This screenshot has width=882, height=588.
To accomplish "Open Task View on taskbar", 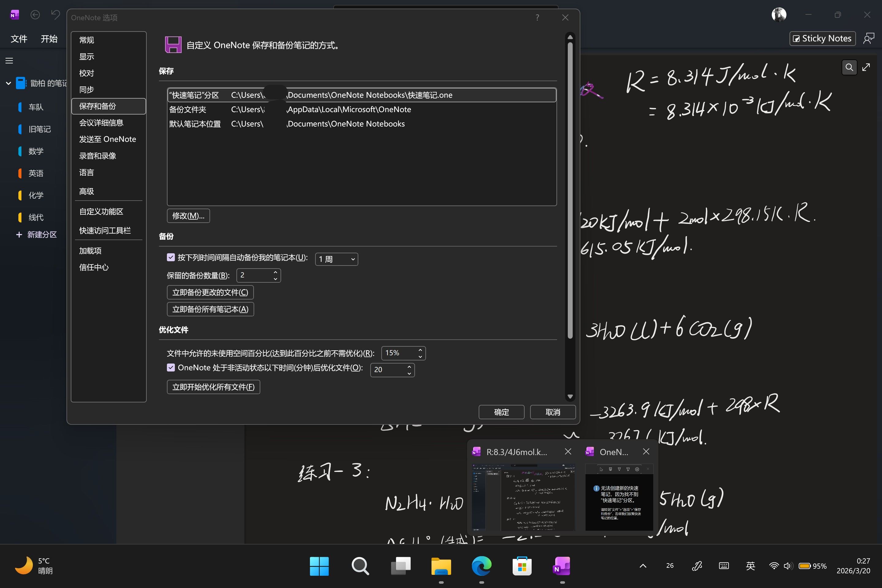I will (401, 566).
